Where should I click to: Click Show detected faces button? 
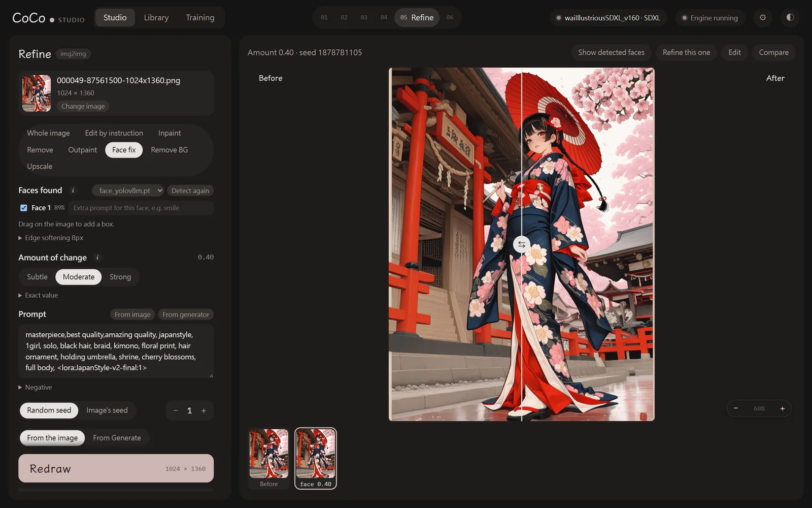tap(611, 52)
